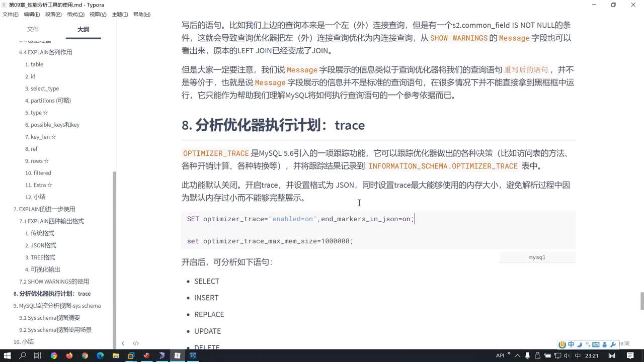Launch Microsoft Edge from the taskbar
Viewport: 644px width, 362px height.
pos(100,355)
